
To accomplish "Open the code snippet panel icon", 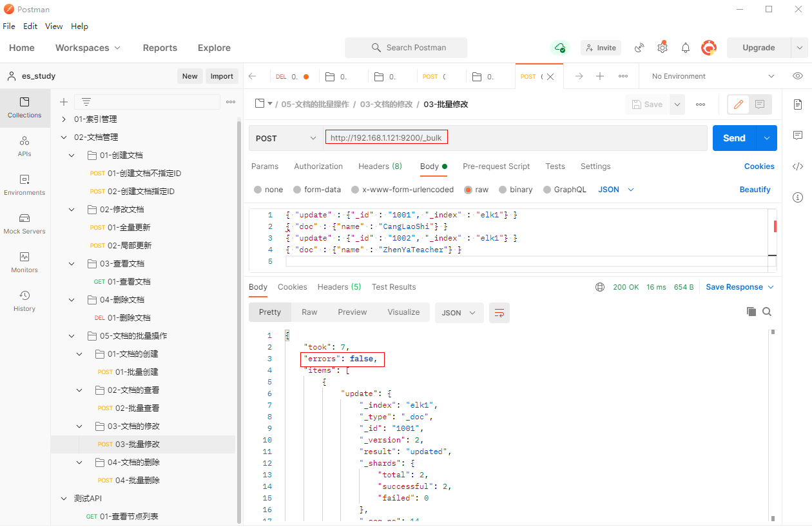I will pyautogui.click(x=797, y=166).
